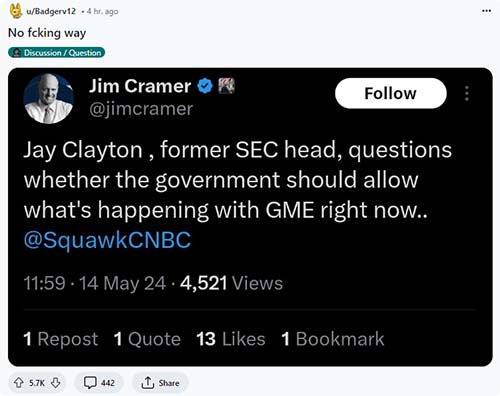This screenshot has width=500, height=396.
Task: Follow Jim Cramer
Action: (x=391, y=93)
